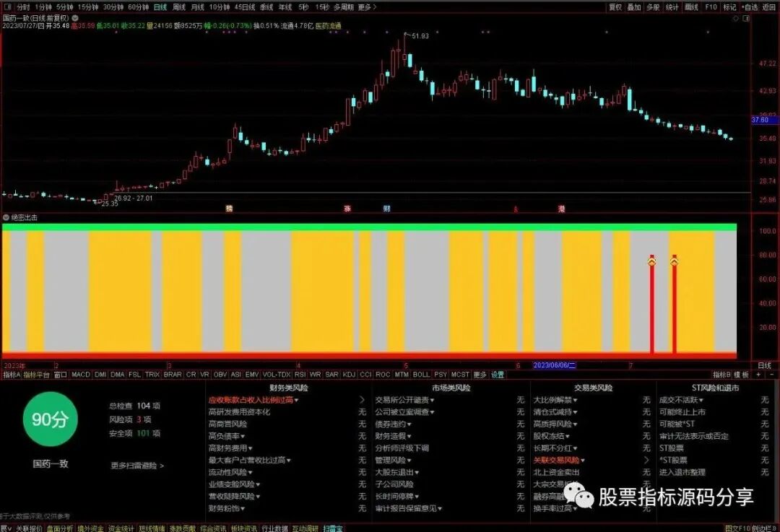
Task: Click 指标A button
Action: (12, 375)
